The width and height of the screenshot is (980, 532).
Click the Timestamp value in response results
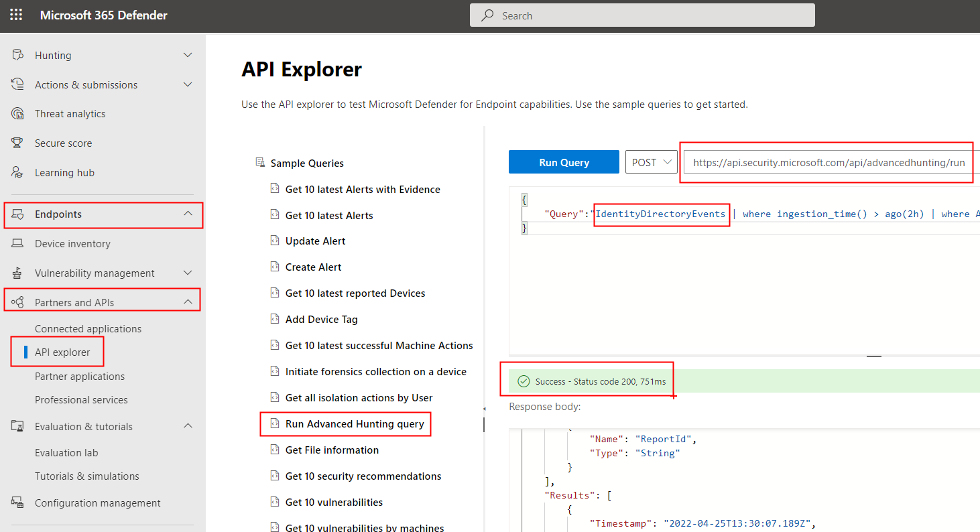point(737,523)
